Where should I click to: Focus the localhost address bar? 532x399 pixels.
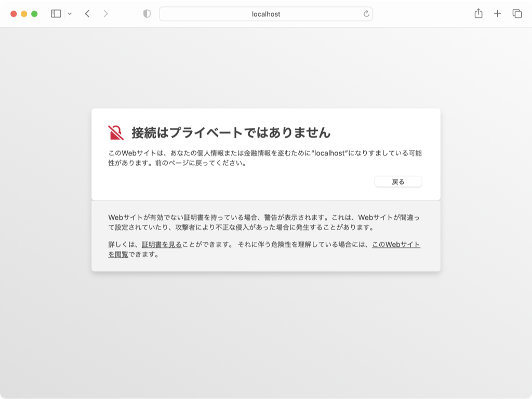pyautogui.click(x=266, y=14)
